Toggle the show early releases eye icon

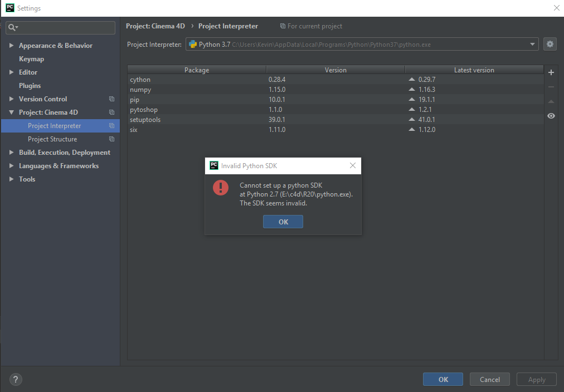click(551, 116)
